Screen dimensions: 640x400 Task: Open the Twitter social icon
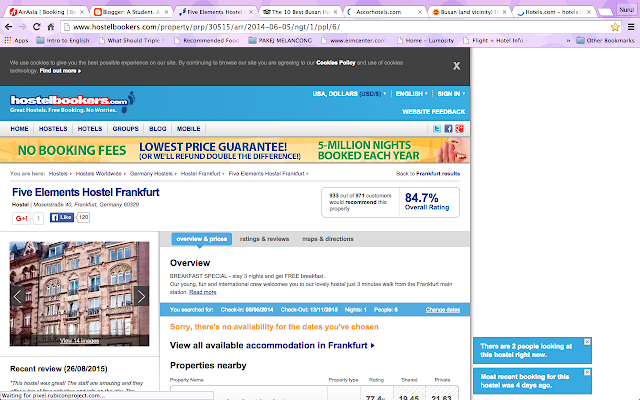coord(437,129)
